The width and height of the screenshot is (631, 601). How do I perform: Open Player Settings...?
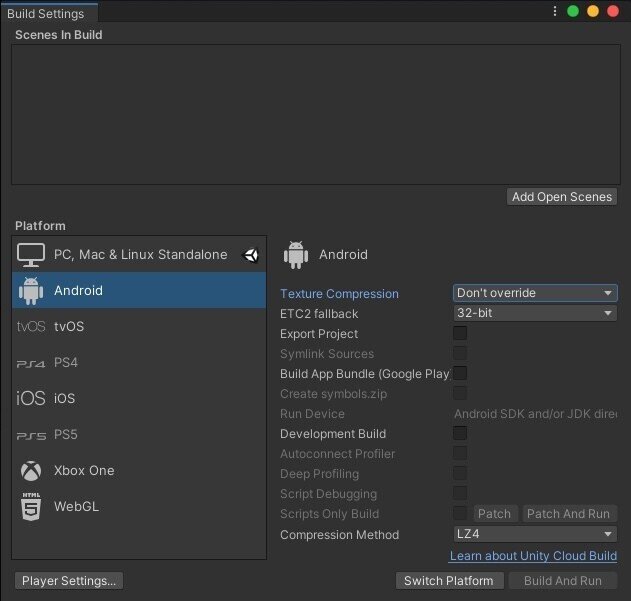[69, 581]
